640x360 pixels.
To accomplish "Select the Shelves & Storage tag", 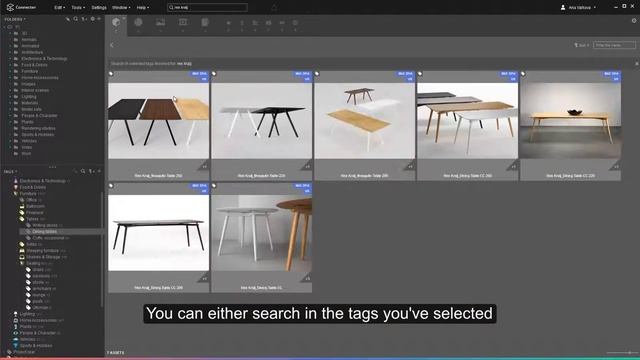I will [x=43, y=257].
